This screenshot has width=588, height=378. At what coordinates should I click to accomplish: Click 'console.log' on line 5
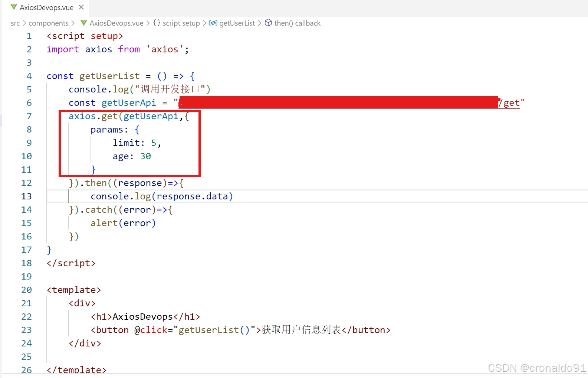pyautogui.click(x=99, y=89)
